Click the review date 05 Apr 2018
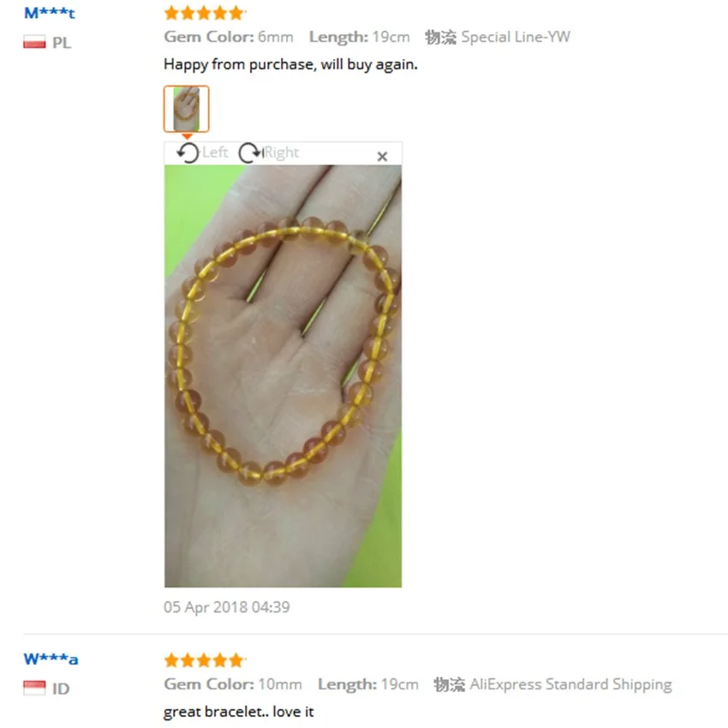Screen dimensions: 728x728 (227, 607)
